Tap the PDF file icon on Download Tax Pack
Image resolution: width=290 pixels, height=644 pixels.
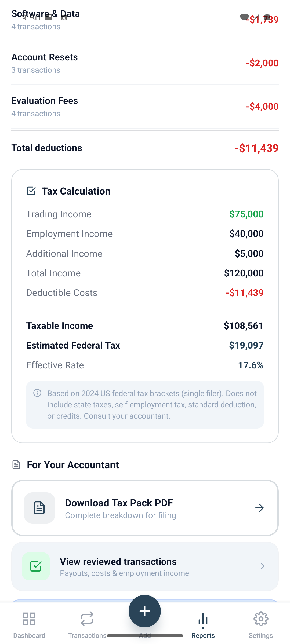(x=39, y=507)
